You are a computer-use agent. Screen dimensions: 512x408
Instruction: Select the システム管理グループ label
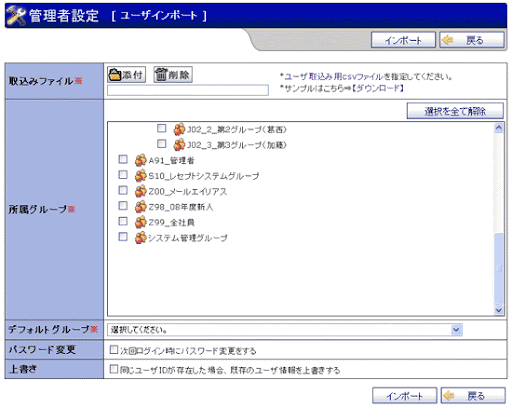[x=188, y=238]
